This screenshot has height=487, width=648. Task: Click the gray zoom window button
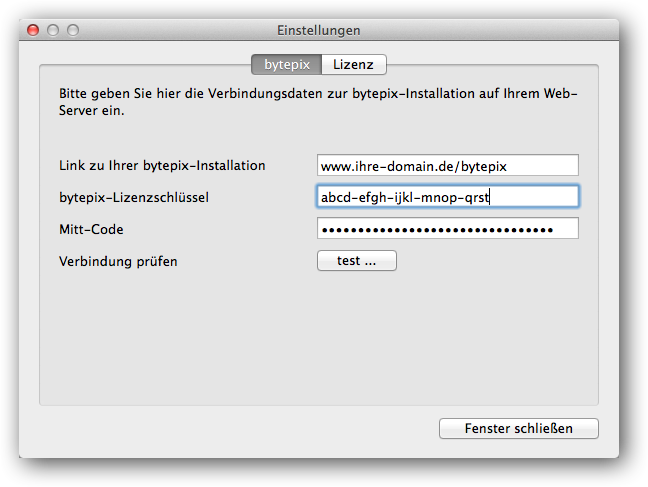(73, 30)
